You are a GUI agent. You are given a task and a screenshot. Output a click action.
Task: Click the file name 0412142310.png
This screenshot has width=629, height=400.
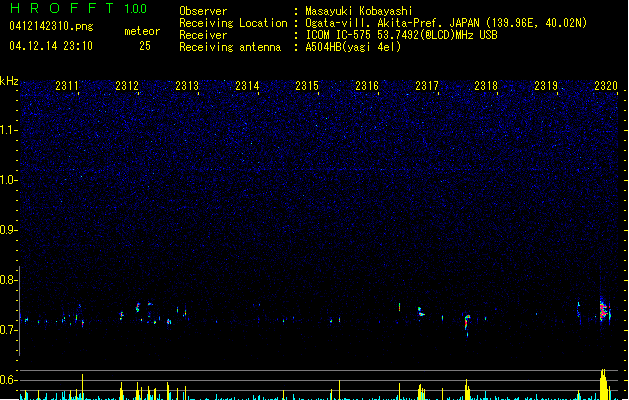pyautogui.click(x=51, y=26)
